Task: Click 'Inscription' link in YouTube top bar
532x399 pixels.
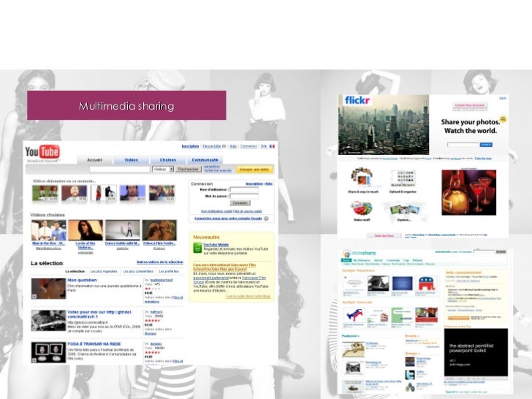Action: 190,147
